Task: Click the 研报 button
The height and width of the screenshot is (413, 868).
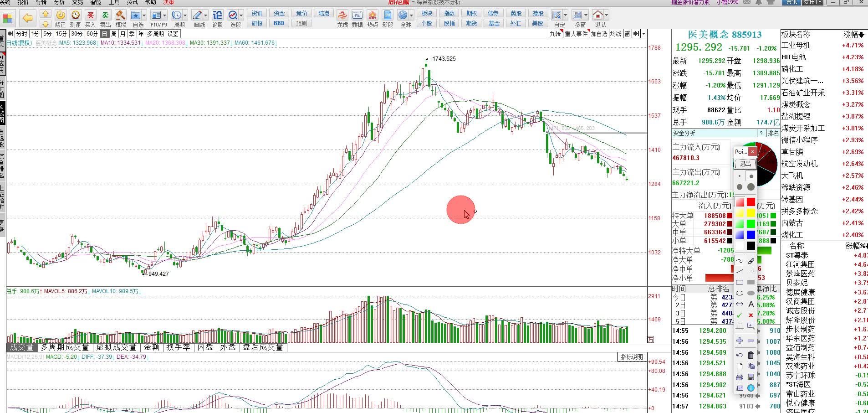Action: click(257, 23)
